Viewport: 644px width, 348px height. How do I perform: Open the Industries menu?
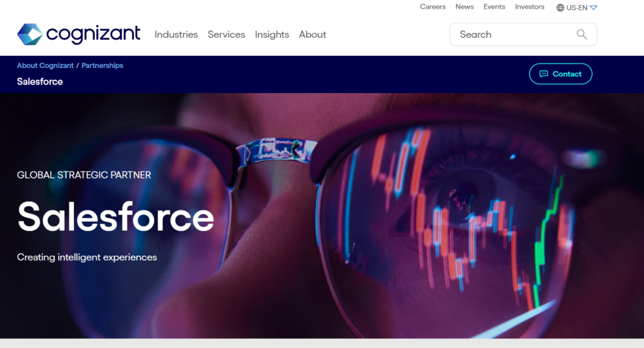176,35
